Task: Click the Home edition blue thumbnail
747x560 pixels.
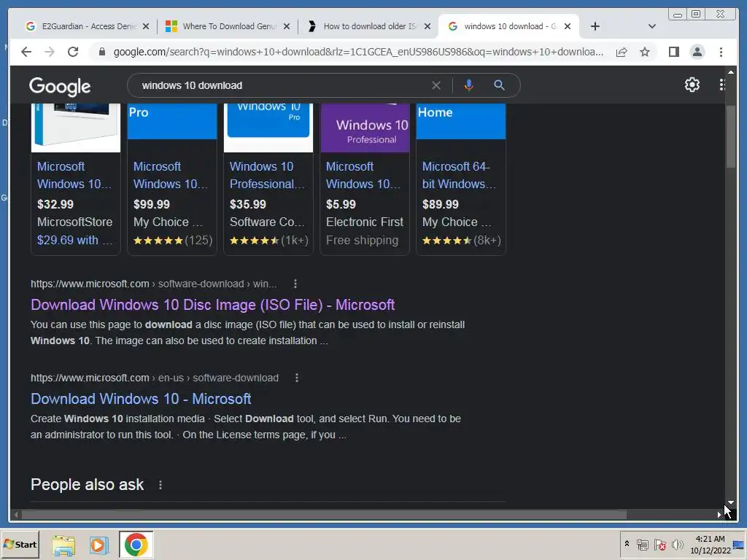Action: click(461, 122)
